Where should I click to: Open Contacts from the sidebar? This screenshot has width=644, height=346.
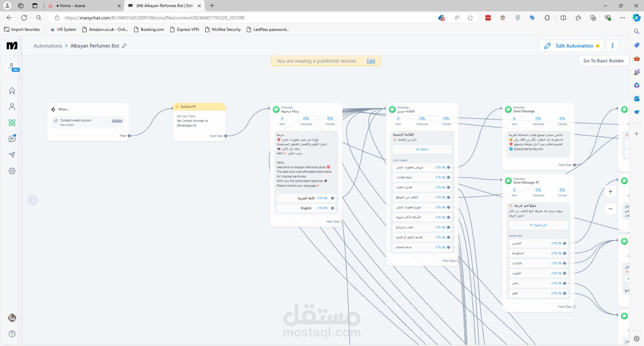(12, 107)
